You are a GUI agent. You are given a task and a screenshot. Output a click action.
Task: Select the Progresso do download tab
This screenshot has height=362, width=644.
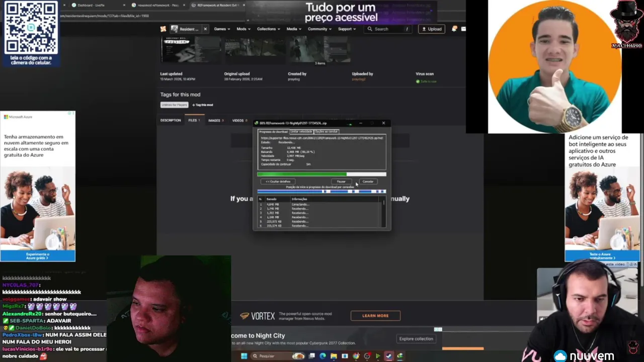[273, 132]
